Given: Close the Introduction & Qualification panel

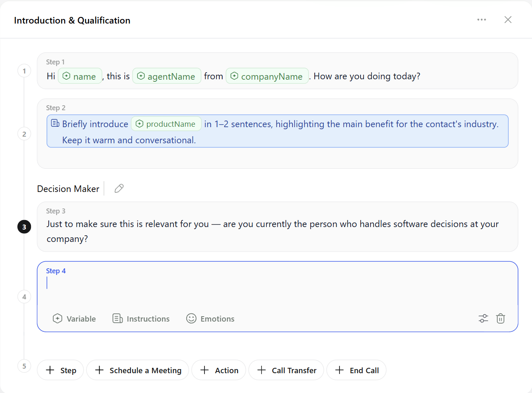Looking at the screenshot, I should click(508, 20).
